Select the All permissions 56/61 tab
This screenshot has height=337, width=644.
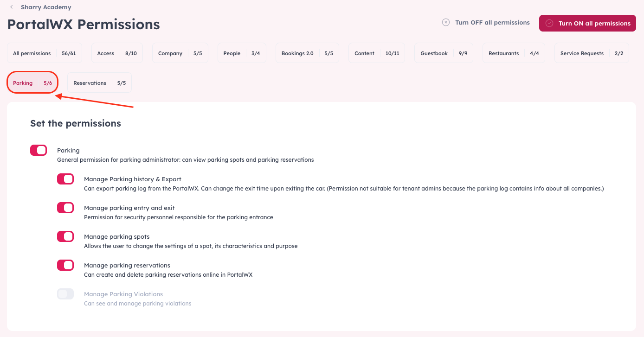(x=45, y=53)
